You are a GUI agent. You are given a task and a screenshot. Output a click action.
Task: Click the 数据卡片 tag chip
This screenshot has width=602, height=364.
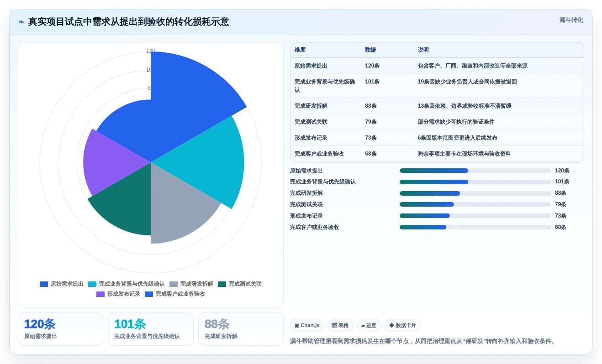(402, 325)
